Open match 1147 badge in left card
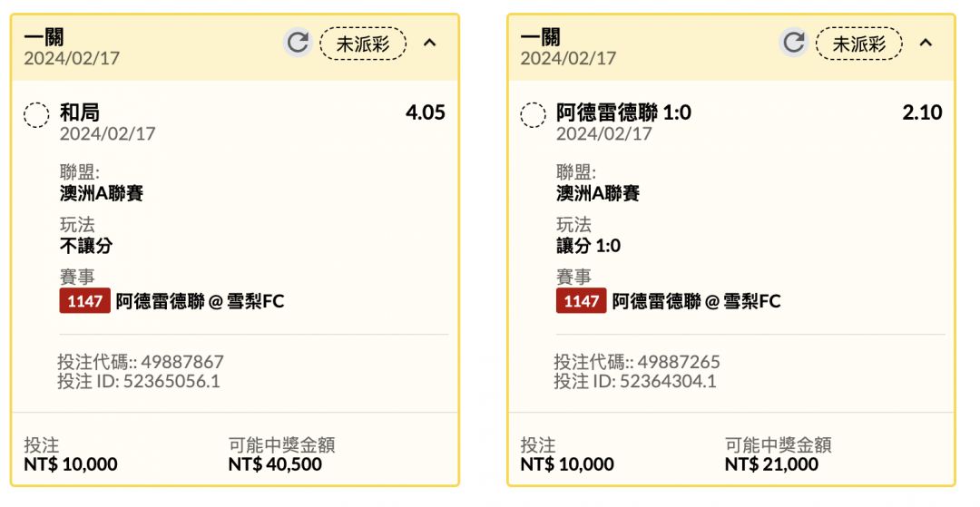Image resolution: width=980 pixels, height=507 pixels. click(85, 301)
